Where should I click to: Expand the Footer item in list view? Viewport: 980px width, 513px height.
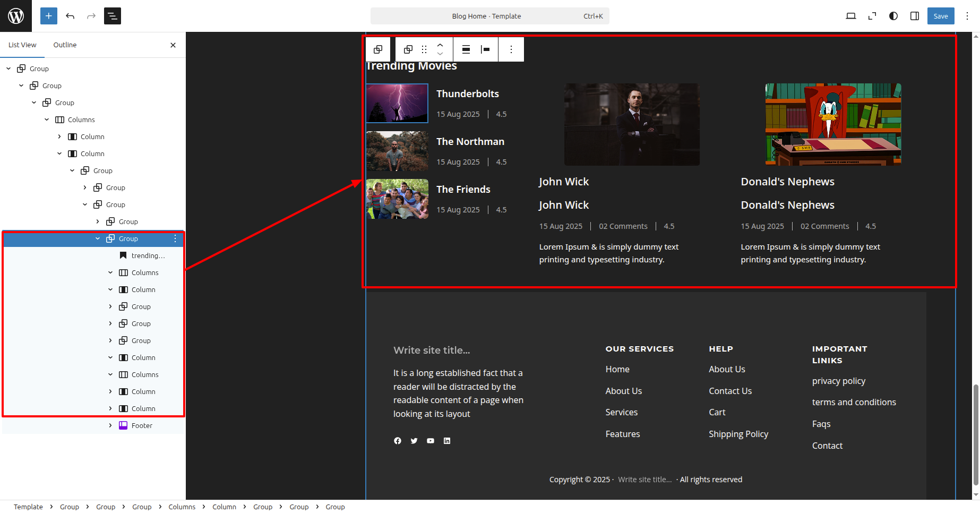(110, 425)
